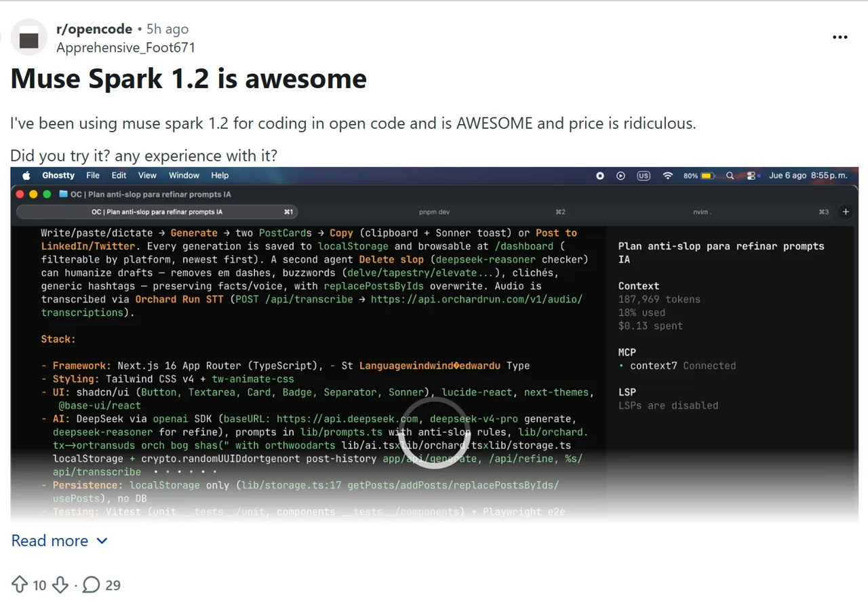
Task: Click the Muse Spark 1.2 is awesome title
Action: pyautogui.click(x=189, y=79)
